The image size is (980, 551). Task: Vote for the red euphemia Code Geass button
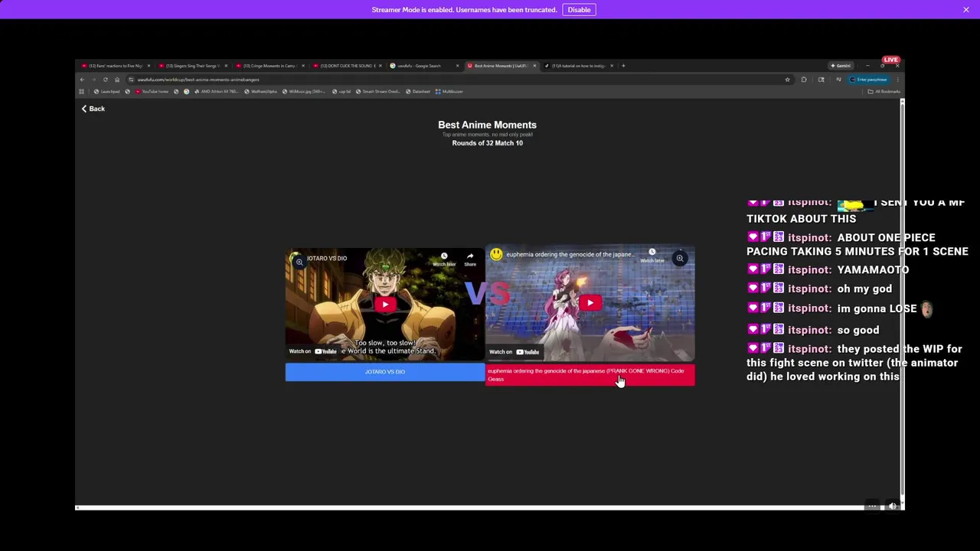click(x=590, y=375)
